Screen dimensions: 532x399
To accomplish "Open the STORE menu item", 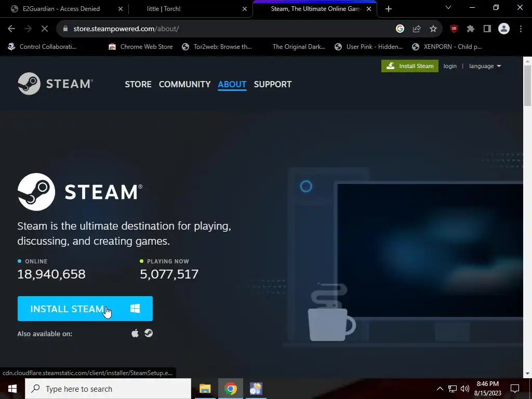I will point(138,84).
